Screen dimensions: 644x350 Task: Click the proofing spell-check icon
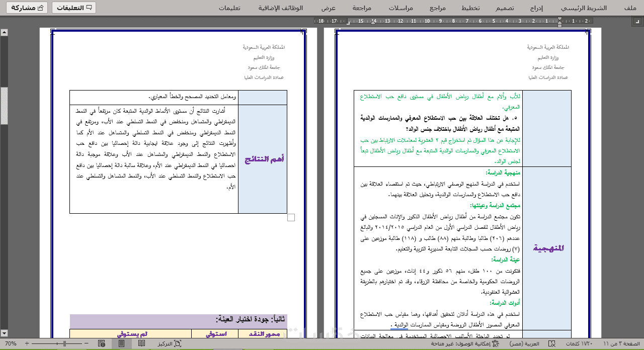(x=552, y=343)
